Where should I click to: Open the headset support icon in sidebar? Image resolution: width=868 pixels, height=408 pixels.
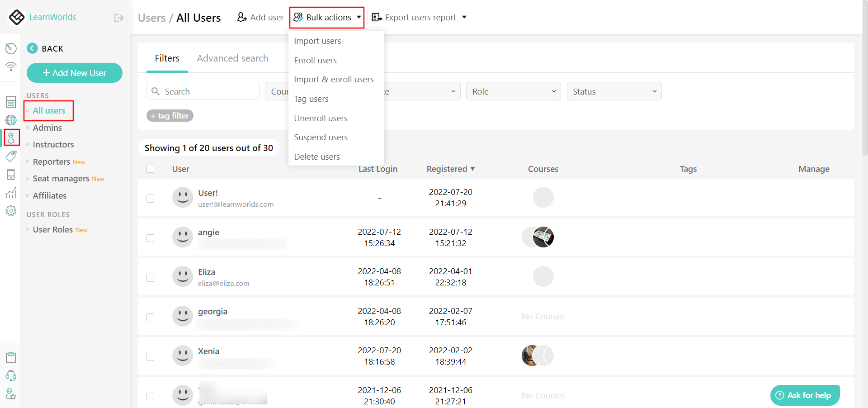[11, 376]
